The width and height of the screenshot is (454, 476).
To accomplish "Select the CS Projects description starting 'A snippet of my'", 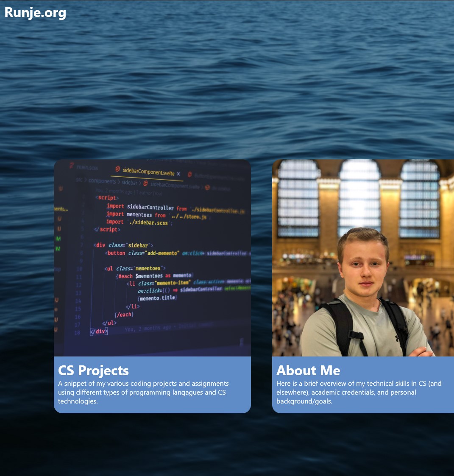I will pos(143,392).
